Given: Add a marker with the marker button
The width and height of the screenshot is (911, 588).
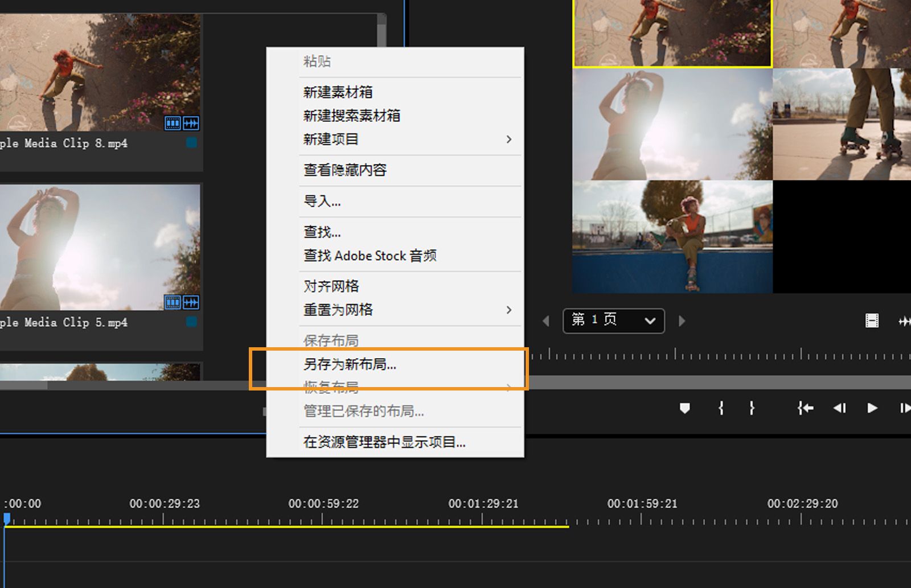Looking at the screenshot, I should [685, 408].
